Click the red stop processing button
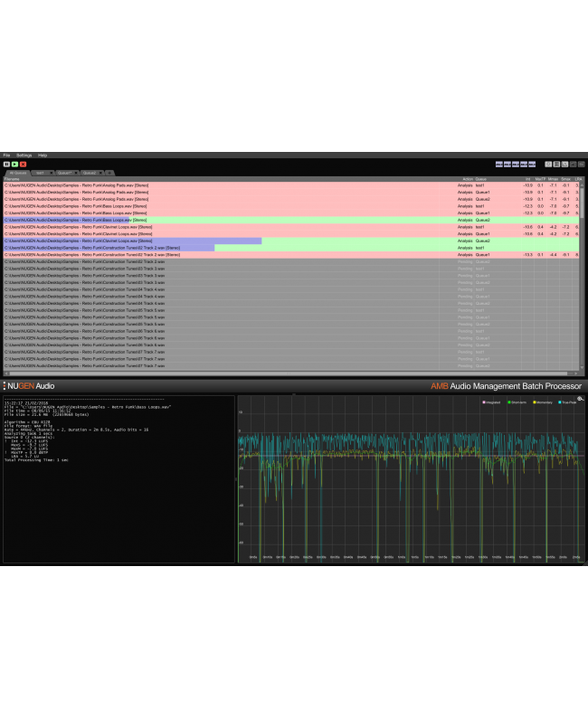588x718 pixels. coord(23,164)
